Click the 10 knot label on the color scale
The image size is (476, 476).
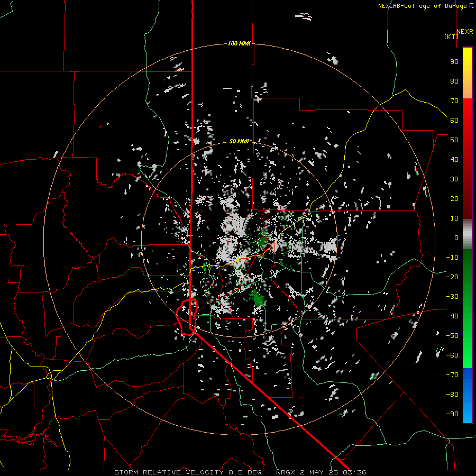pos(454,218)
